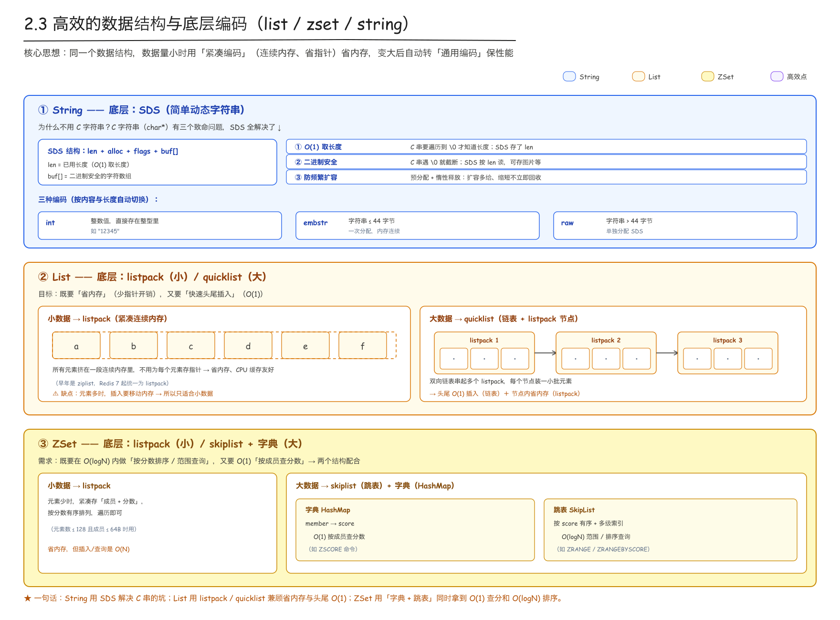Screen dimensions: 840x620
Task: Click listpack element cell 'a'
Action: point(76,345)
